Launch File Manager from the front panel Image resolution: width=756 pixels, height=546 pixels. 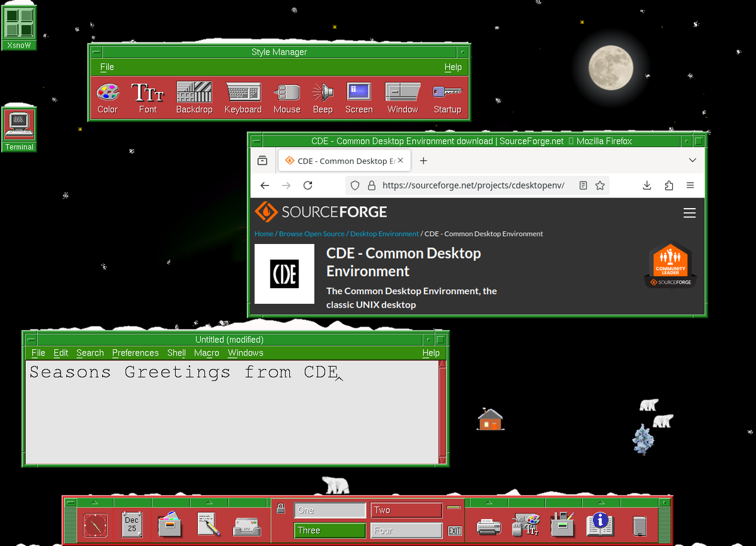point(170,525)
